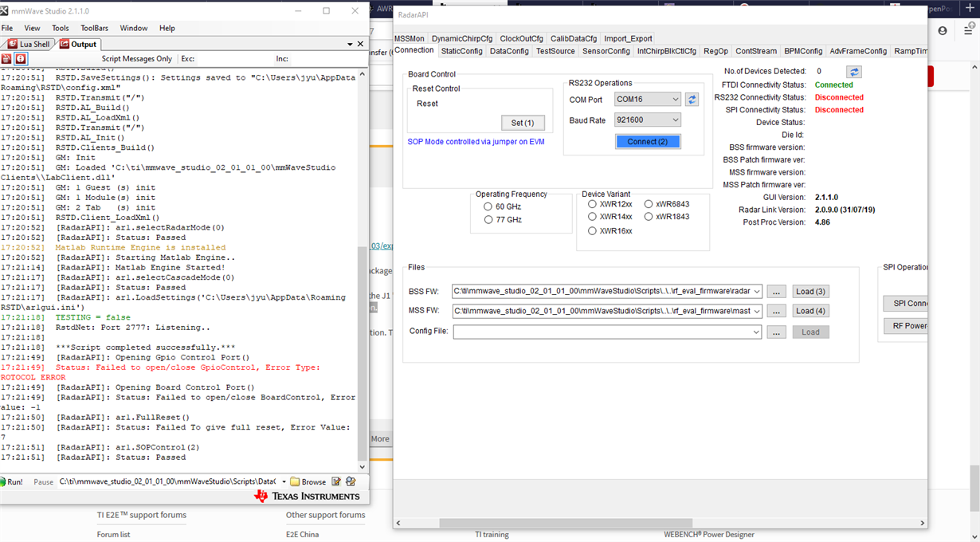This screenshot has width=980, height=542.
Task: Click the browser profile icon behind RadarAPI
Action: click(x=943, y=30)
